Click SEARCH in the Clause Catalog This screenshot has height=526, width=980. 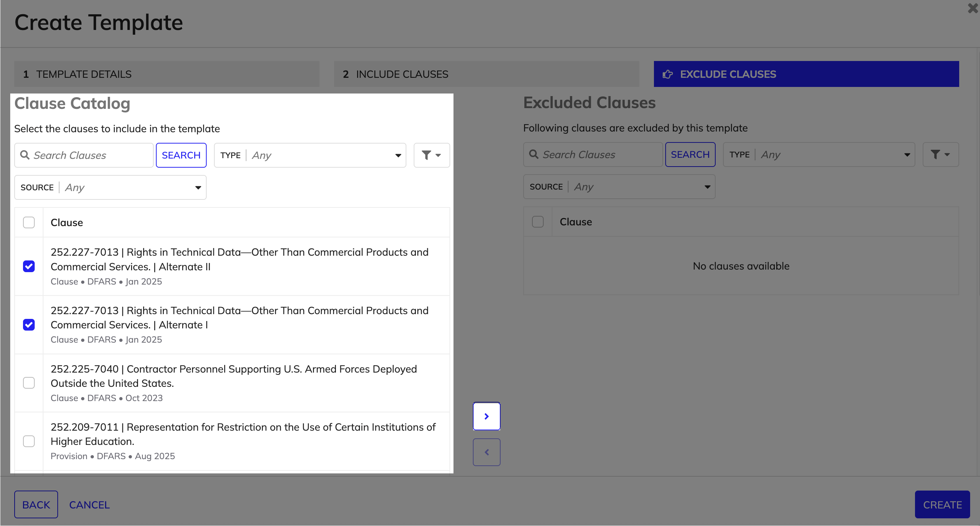pyautogui.click(x=181, y=155)
